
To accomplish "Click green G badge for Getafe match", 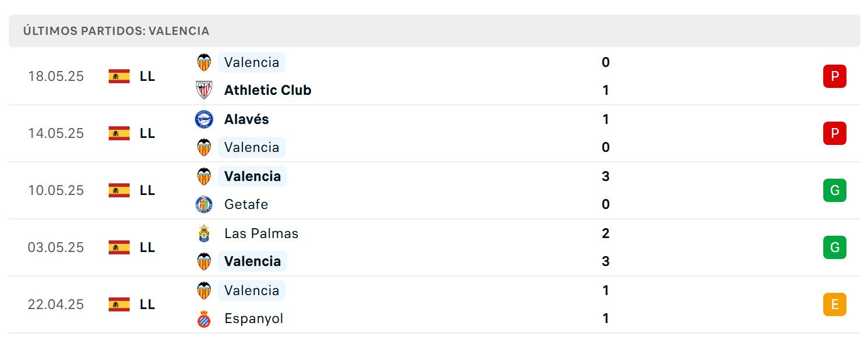I will tap(835, 190).
